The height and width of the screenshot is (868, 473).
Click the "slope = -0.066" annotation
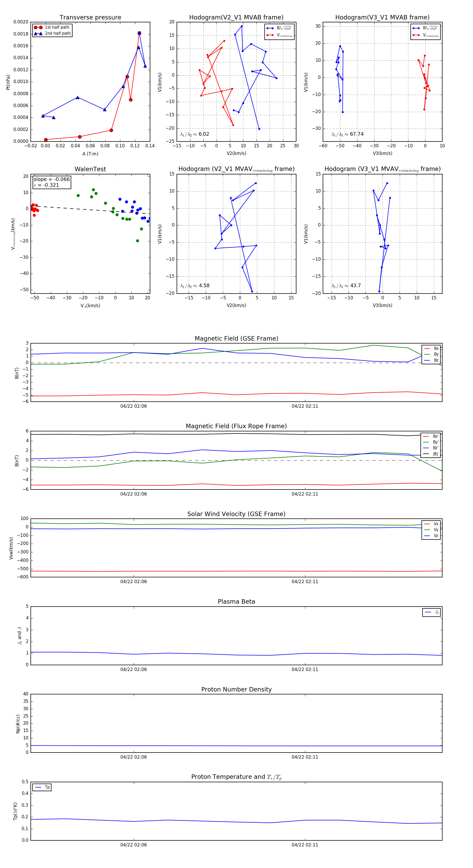(52, 179)
